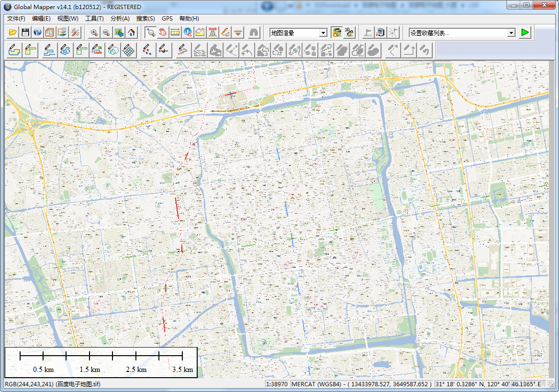Open the 文件(F) menu
This screenshot has width=559, height=392.
[16, 19]
